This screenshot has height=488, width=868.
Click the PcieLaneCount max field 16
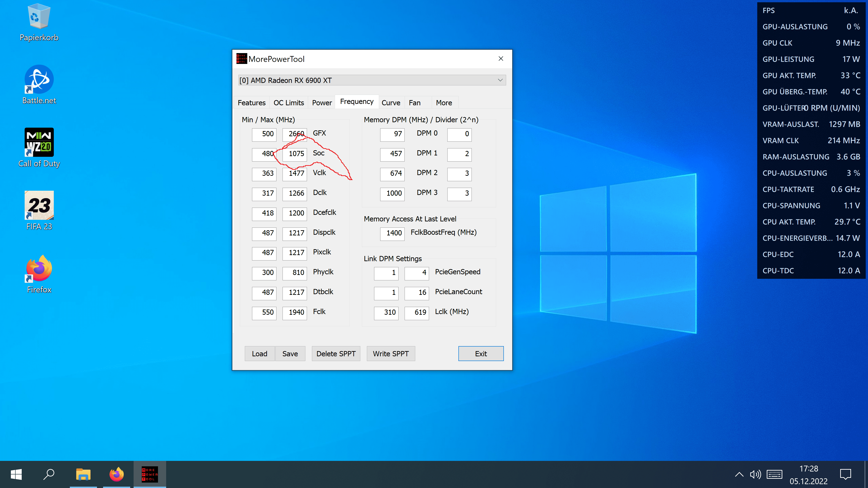[x=416, y=293]
